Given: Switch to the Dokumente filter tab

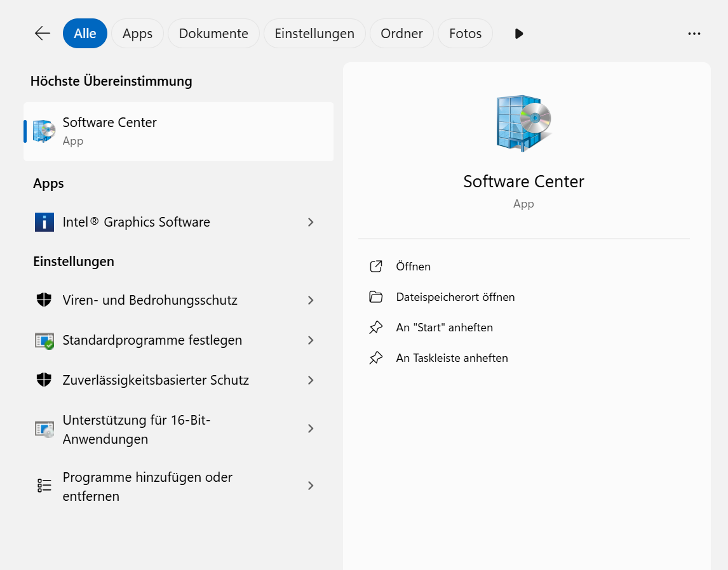Looking at the screenshot, I should 213,34.
